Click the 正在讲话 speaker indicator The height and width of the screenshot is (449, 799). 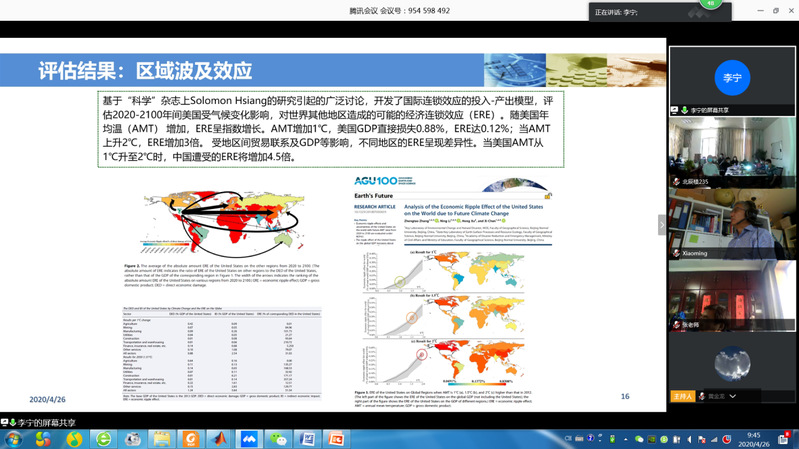pyautogui.click(x=617, y=12)
